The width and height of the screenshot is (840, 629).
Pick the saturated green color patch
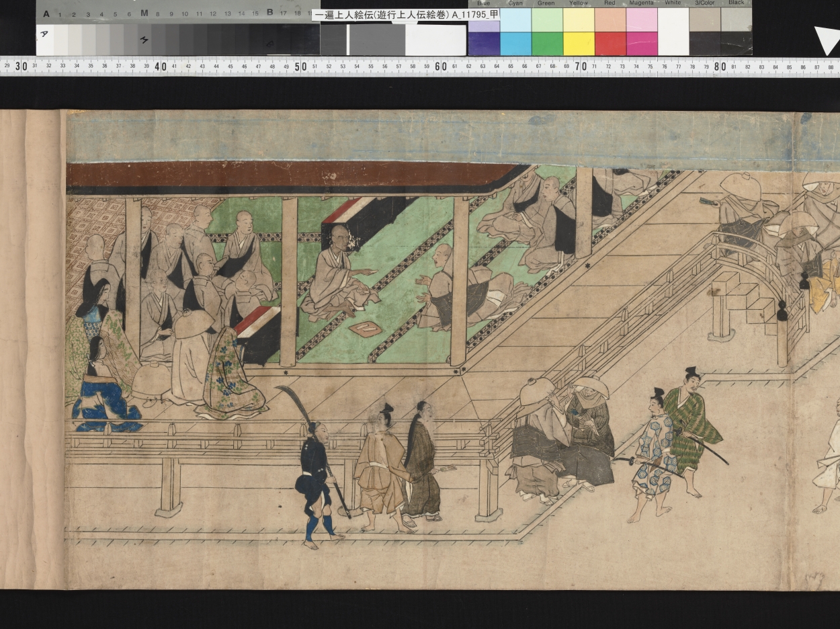click(x=547, y=44)
